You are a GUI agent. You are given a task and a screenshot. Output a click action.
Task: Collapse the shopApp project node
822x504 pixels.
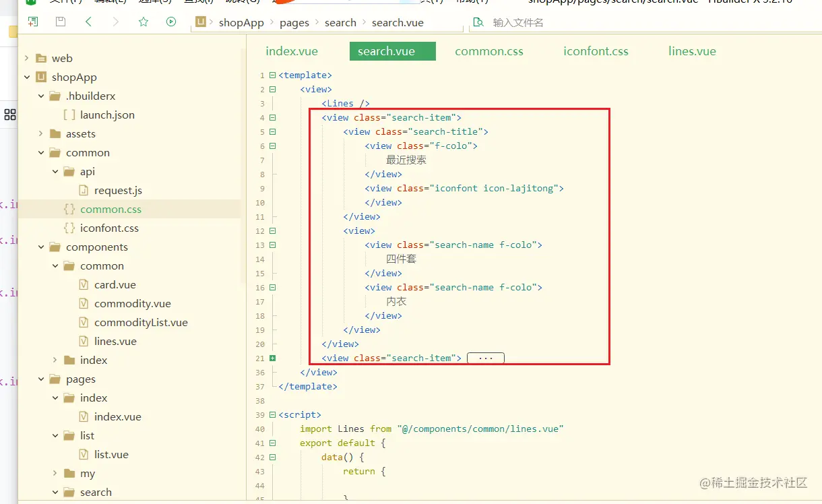tap(27, 77)
